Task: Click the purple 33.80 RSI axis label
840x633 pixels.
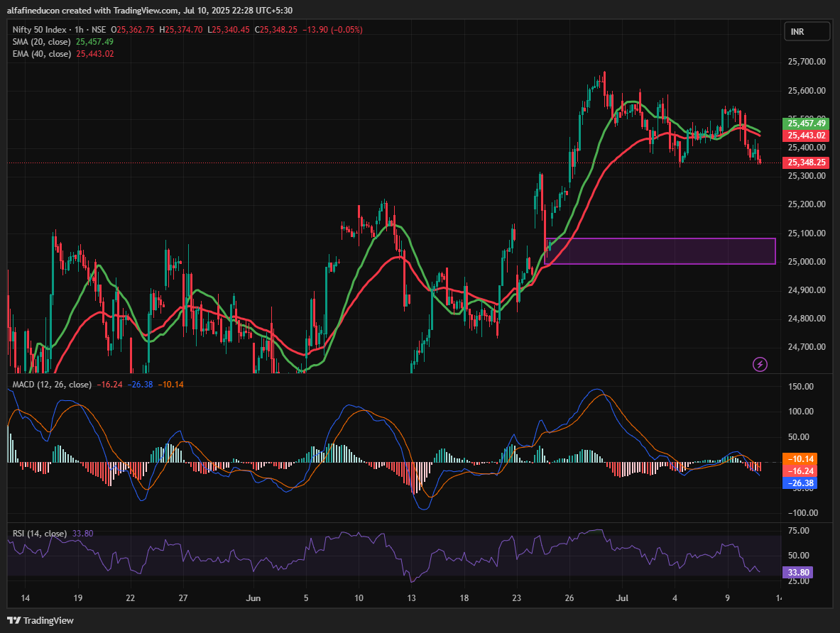Action: 797,573
